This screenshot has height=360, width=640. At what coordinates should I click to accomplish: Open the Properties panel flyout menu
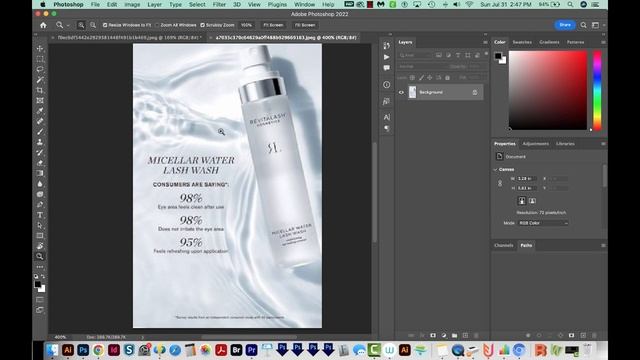603,144
